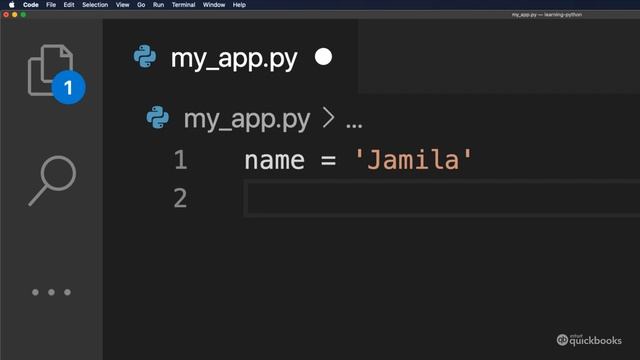Screen dimensions: 640x360
Task: Open the View menu
Action: (x=122, y=5)
